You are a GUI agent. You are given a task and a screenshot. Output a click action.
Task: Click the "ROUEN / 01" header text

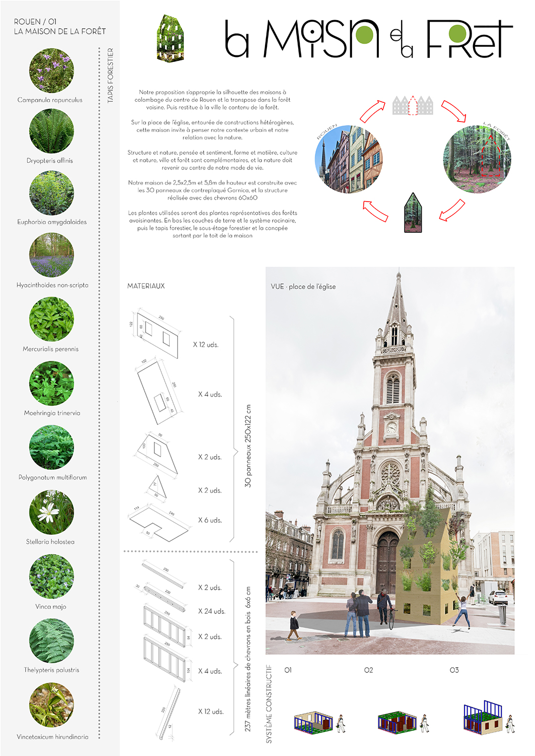(x=35, y=22)
